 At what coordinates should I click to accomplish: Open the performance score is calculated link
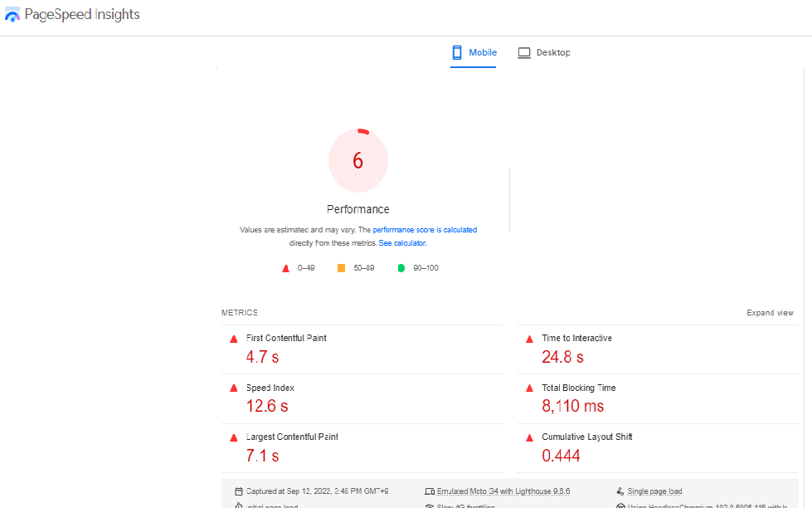point(425,229)
